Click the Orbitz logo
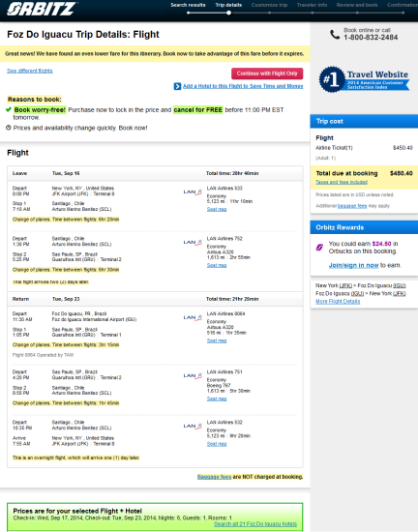 click(42, 9)
